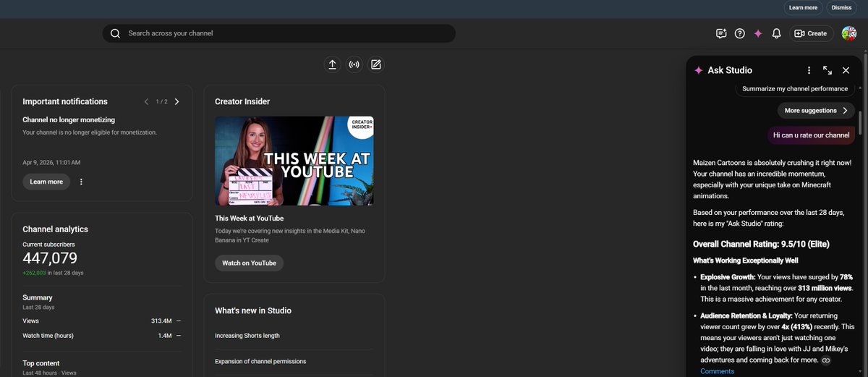Screen dimensions: 868x377
Task: Click the Comments link in Ask Studio
Action: click(x=717, y=371)
